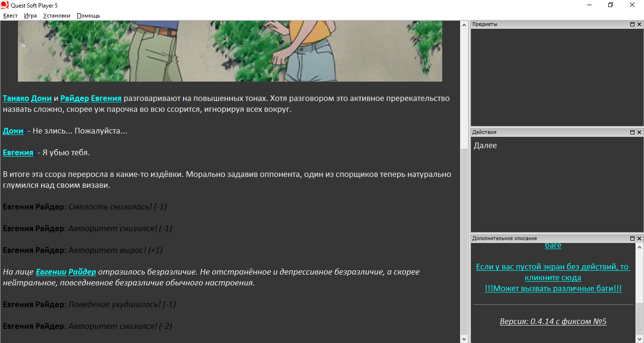644x343 pixels.
Task: Click scroll-down arrow of main text scrollbar
Action: [464, 339]
